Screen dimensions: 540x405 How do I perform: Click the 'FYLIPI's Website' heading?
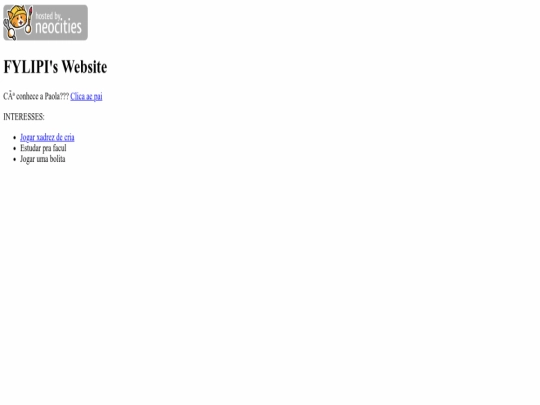[55, 67]
